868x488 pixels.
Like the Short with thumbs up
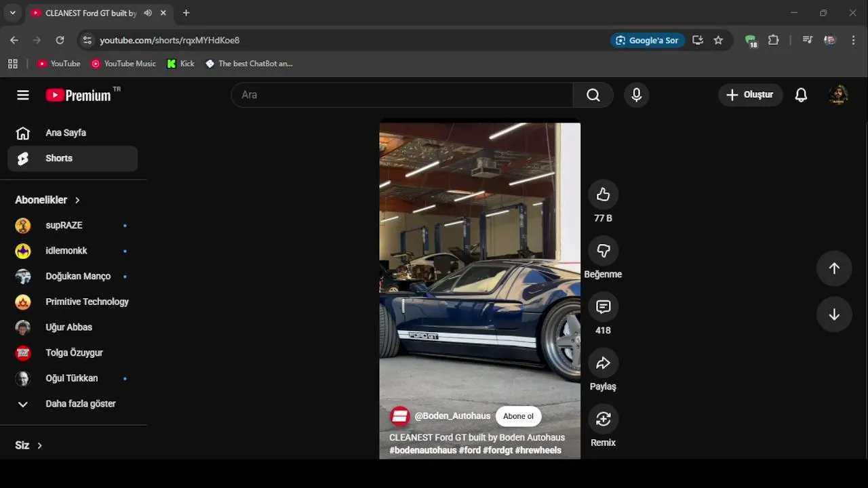pyautogui.click(x=603, y=195)
